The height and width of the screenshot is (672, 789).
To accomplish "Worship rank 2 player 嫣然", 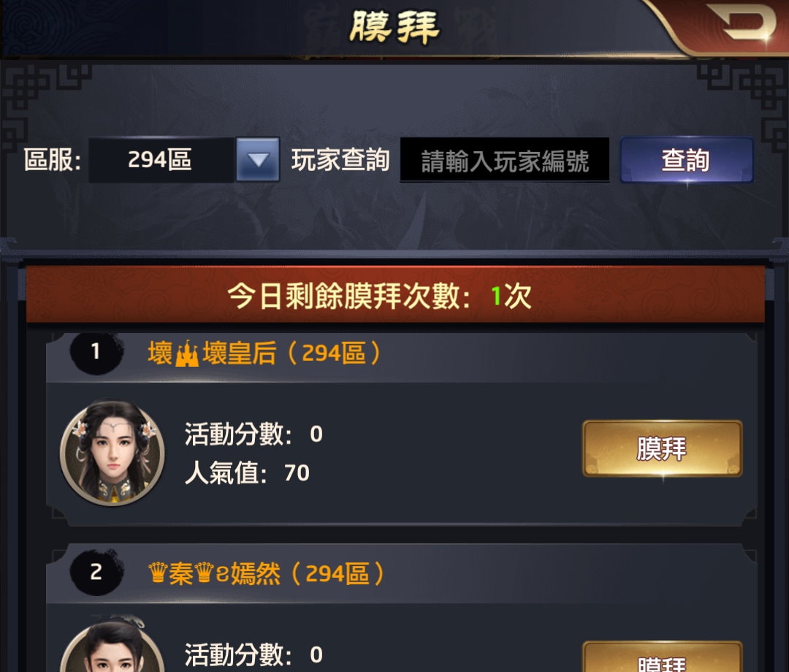I will [x=662, y=657].
